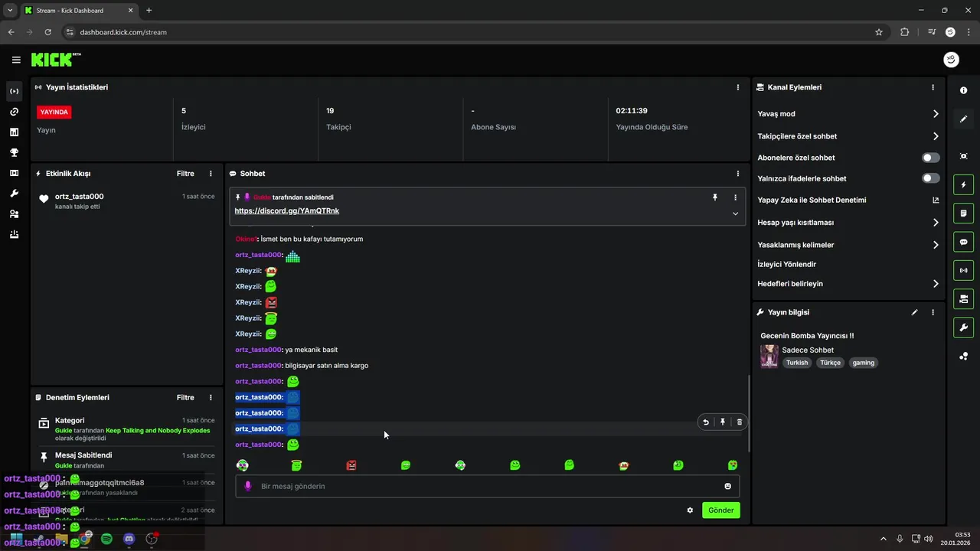Toggle the lightning activity widget in right toolbar
This screenshot has width=980, height=551.
click(963, 184)
